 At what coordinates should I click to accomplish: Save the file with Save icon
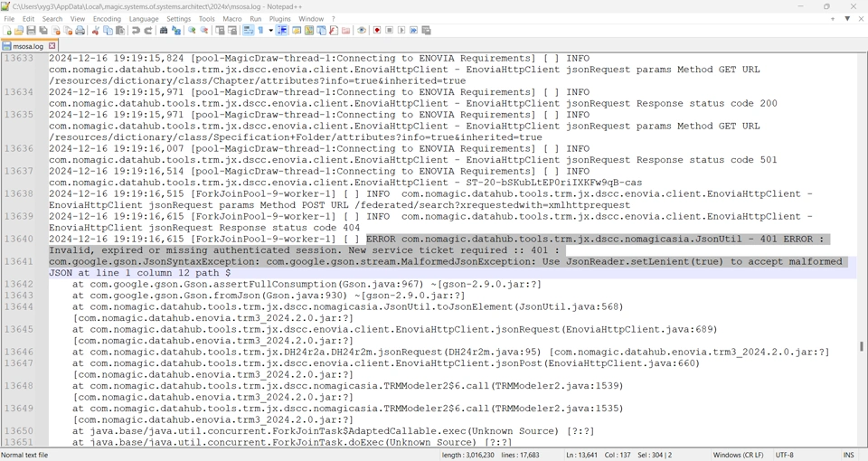[31, 31]
